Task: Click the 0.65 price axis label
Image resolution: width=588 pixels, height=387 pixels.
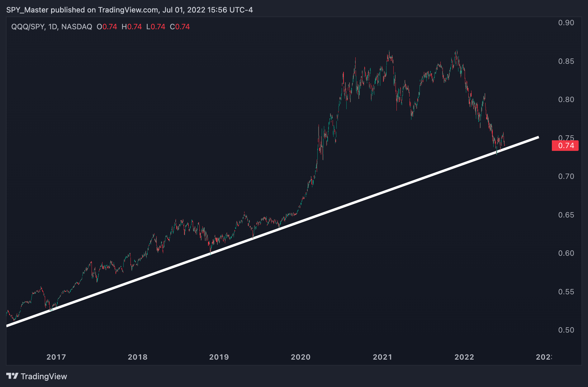Action: [566, 215]
